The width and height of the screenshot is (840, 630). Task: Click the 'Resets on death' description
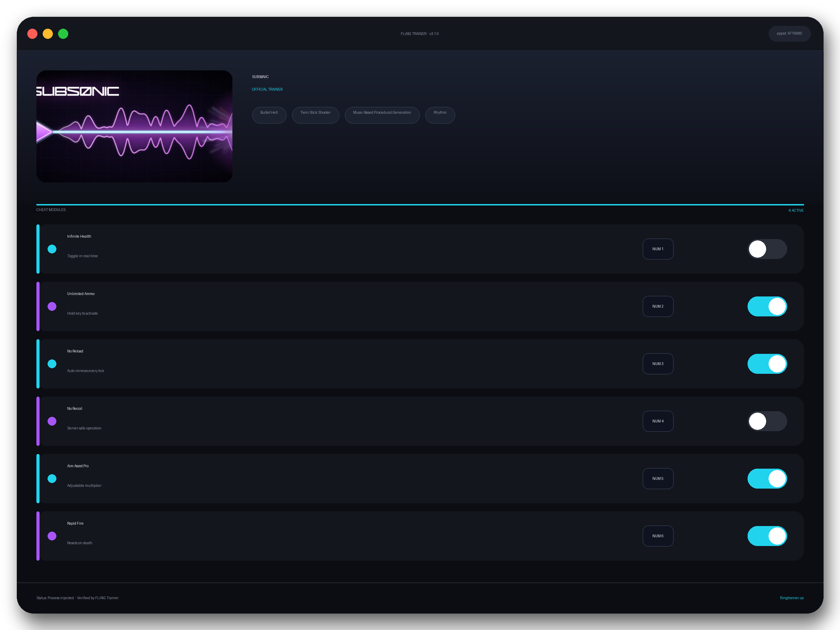(x=80, y=542)
